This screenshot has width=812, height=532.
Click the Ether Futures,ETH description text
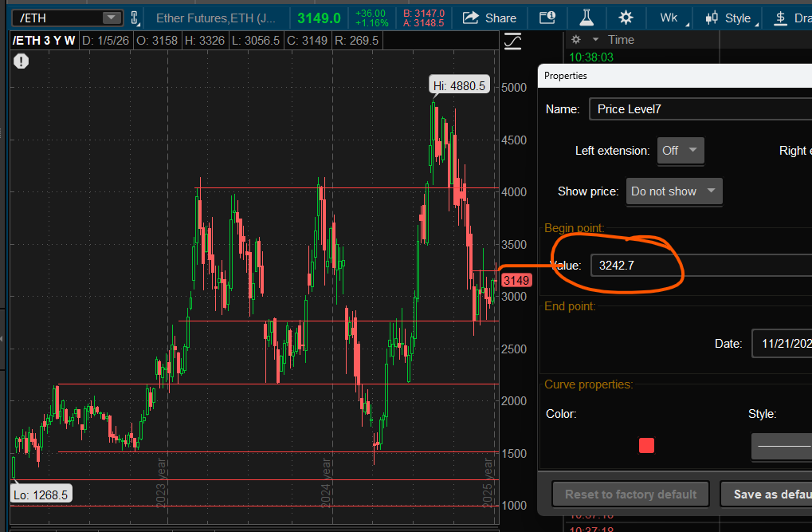[x=216, y=18]
